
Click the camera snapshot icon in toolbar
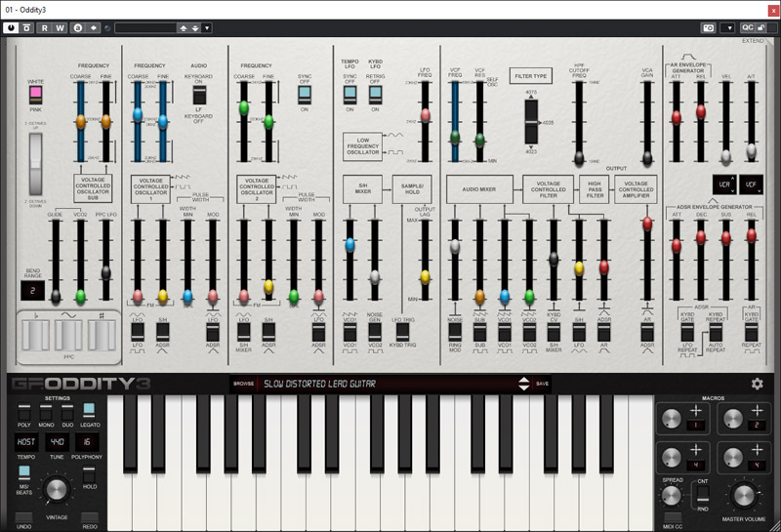click(x=708, y=28)
